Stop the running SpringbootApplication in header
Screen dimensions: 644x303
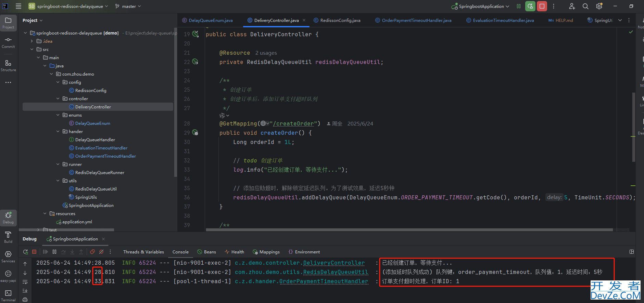[x=542, y=6]
